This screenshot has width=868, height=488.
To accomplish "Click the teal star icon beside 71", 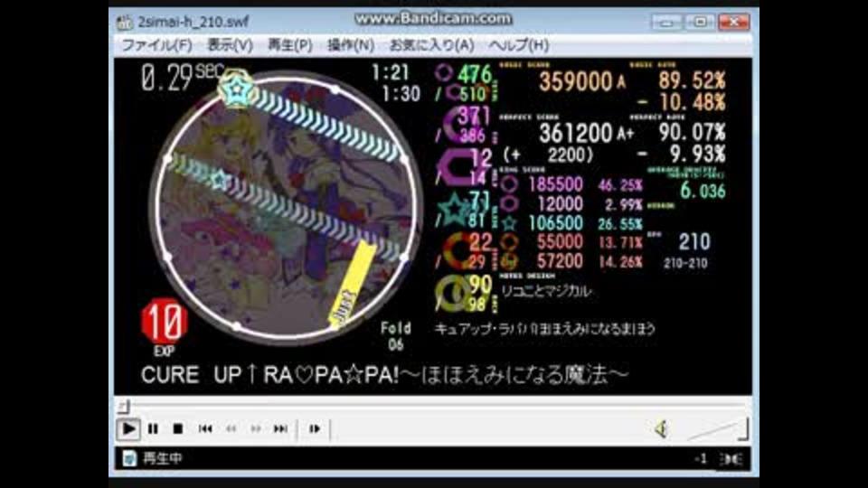I will tap(454, 210).
